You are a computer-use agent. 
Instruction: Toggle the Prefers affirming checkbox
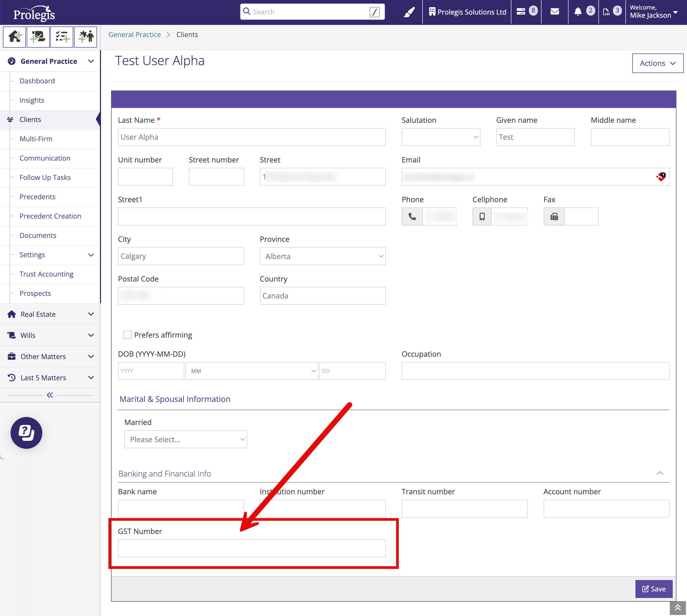127,335
